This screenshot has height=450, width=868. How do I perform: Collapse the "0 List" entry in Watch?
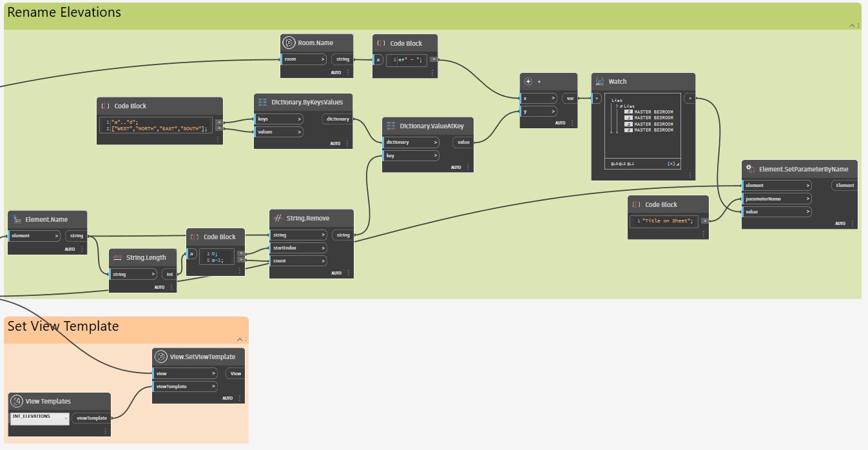click(x=617, y=106)
